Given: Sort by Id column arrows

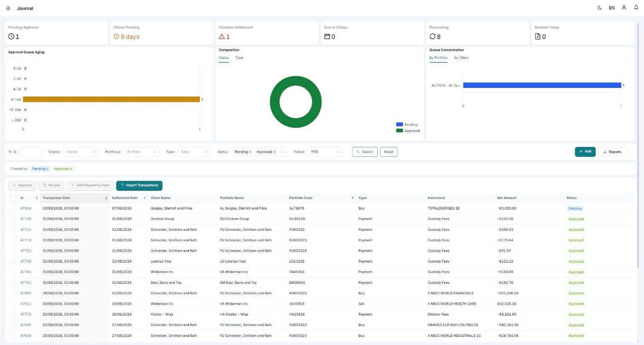Looking at the screenshot, I should (37, 198).
